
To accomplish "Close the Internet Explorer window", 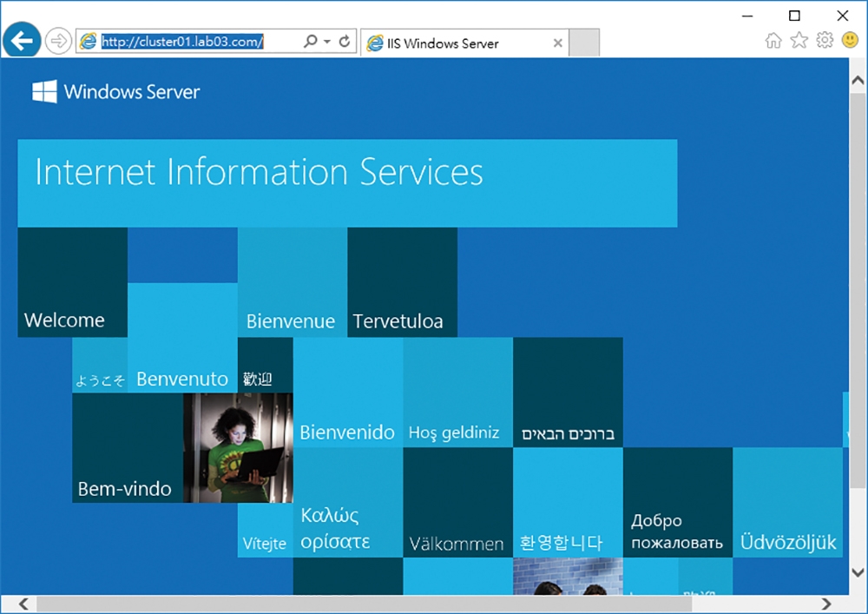I will (x=843, y=16).
